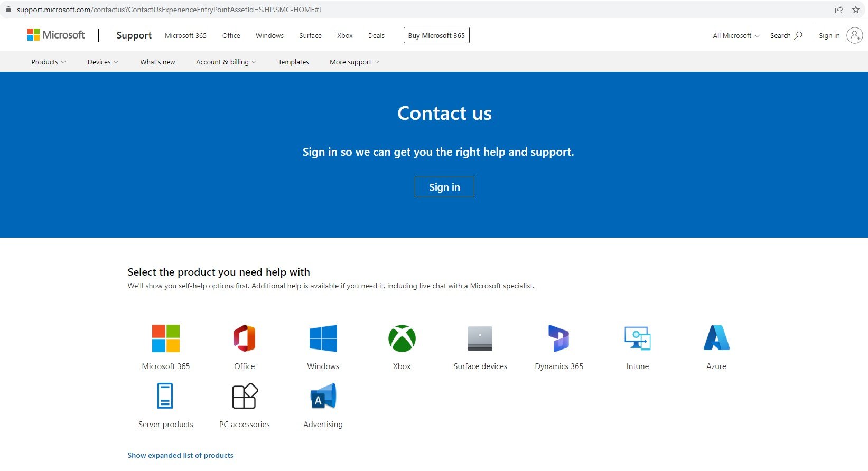
Task: Click the Microsoft 365 product label
Action: click(x=166, y=366)
